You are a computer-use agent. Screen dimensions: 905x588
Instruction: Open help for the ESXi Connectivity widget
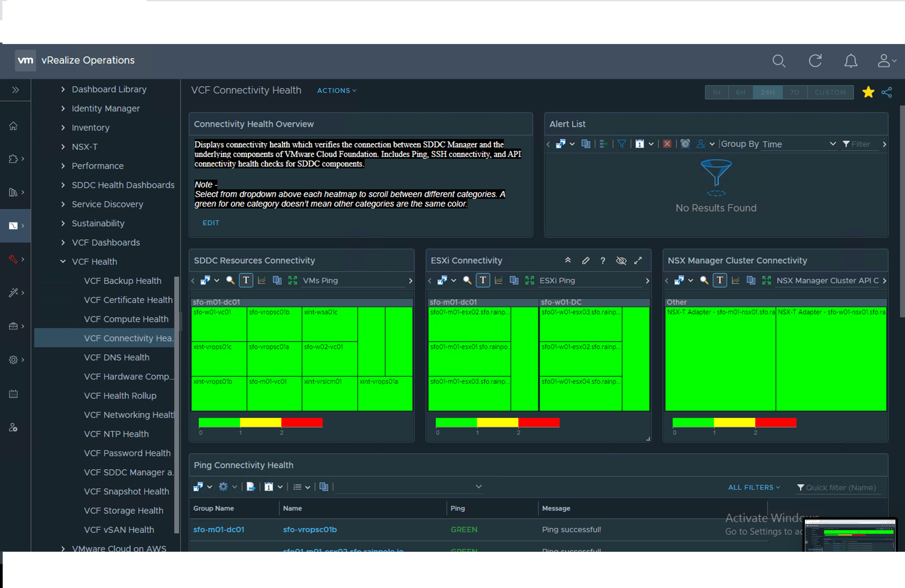pos(603,260)
